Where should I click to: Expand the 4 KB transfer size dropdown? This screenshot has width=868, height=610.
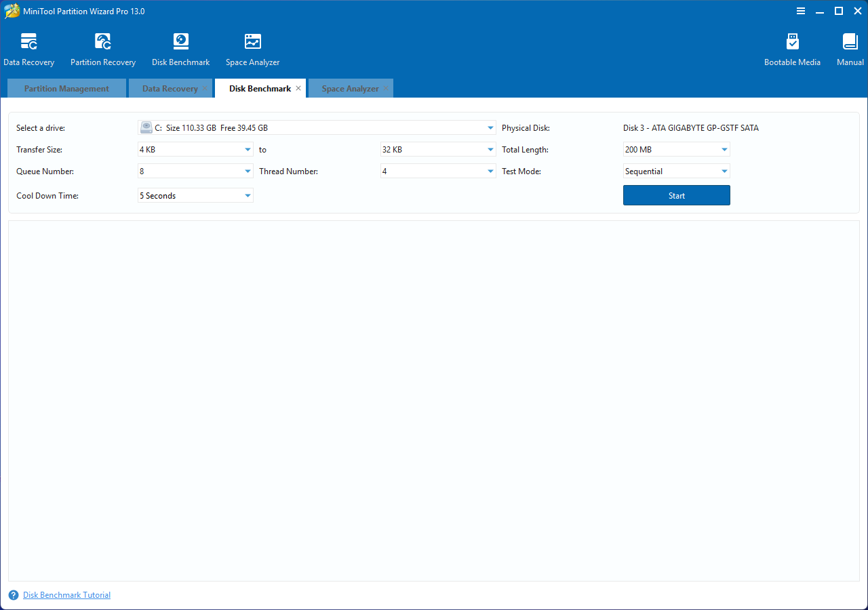click(x=195, y=149)
